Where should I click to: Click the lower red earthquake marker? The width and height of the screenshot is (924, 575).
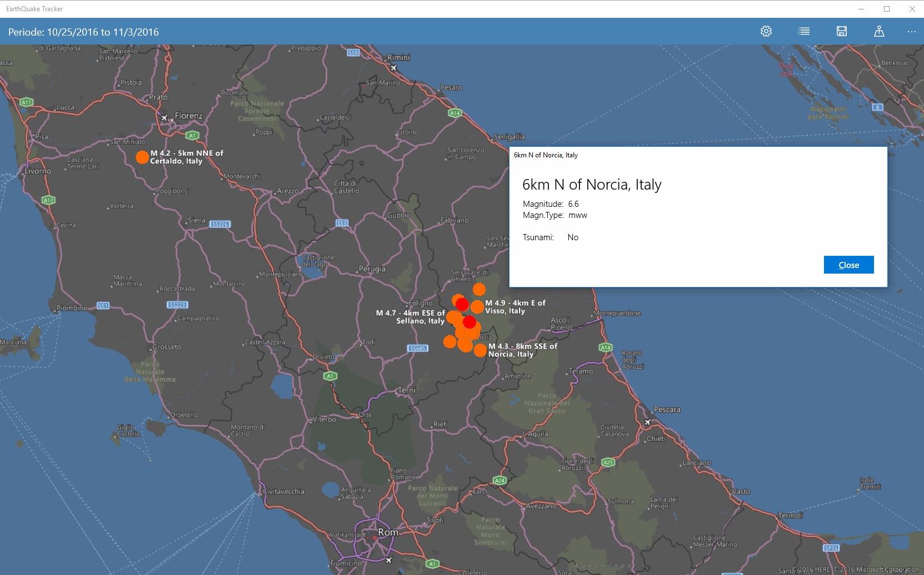tap(470, 322)
